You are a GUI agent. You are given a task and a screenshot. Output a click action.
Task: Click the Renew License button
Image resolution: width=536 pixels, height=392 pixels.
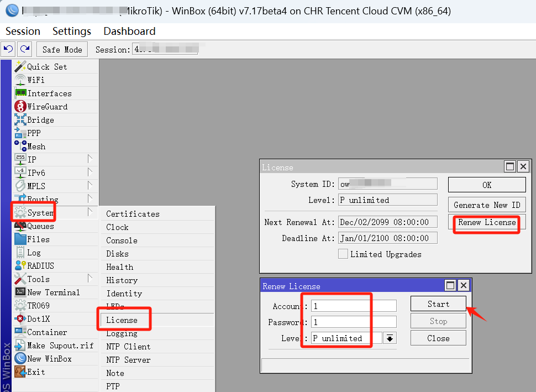pos(487,222)
